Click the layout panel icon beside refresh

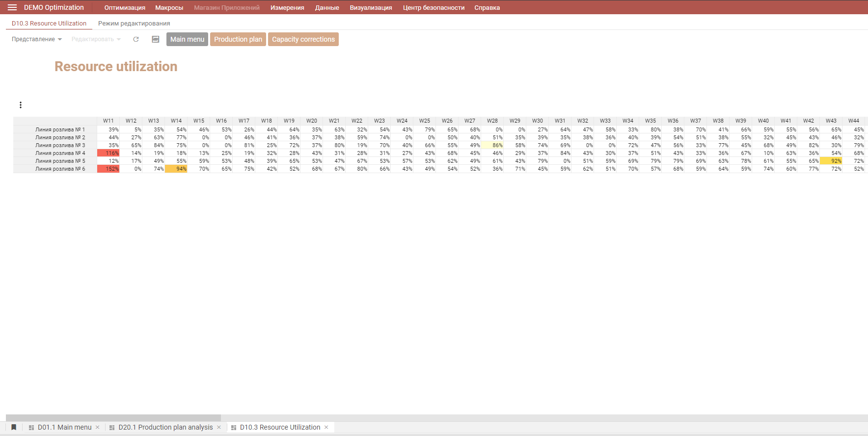pos(156,39)
